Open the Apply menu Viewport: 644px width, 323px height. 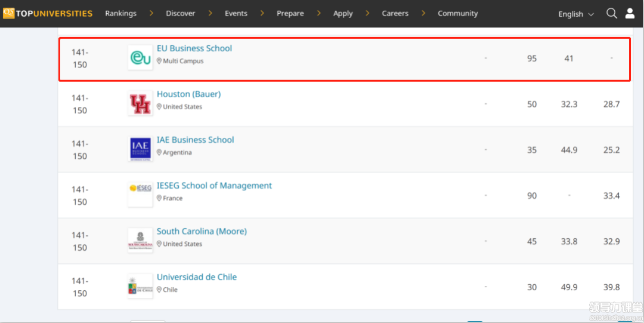click(x=343, y=14)
